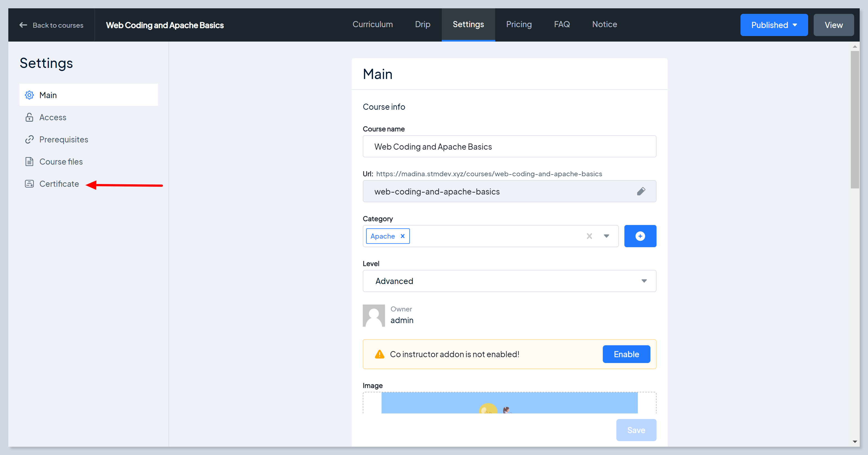Open the Pricing tab
Screen dimensions: 868x455
coord(519,24)
